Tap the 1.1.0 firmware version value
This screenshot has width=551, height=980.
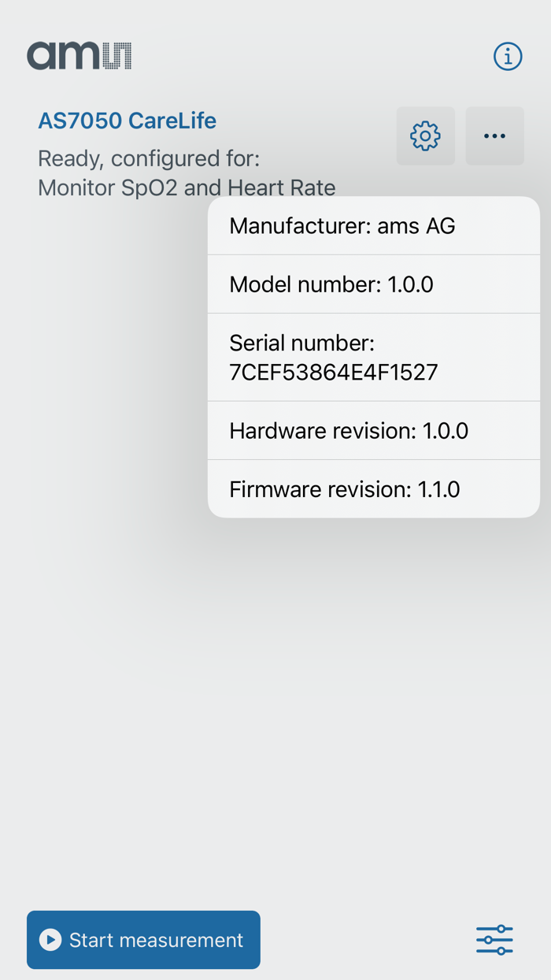(x=438, y=489)
